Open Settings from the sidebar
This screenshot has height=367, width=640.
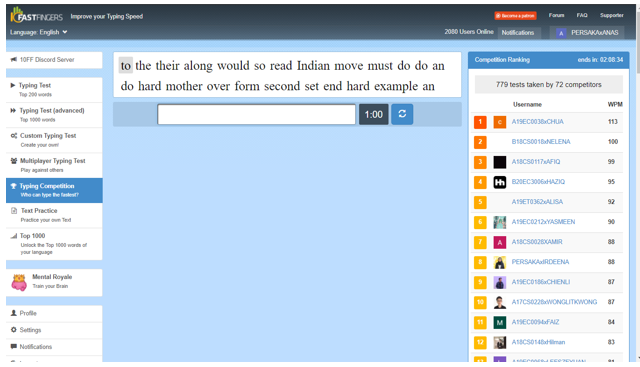tap(54, 330)
